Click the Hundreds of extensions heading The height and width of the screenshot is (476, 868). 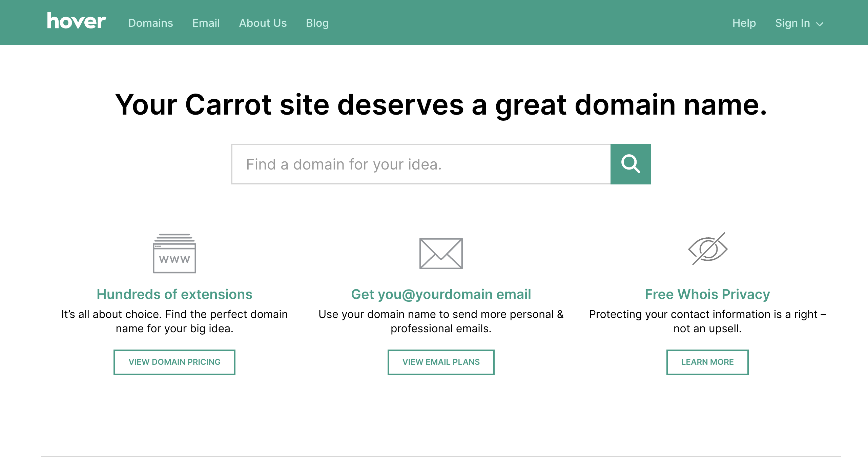click(x=174, y=294)
